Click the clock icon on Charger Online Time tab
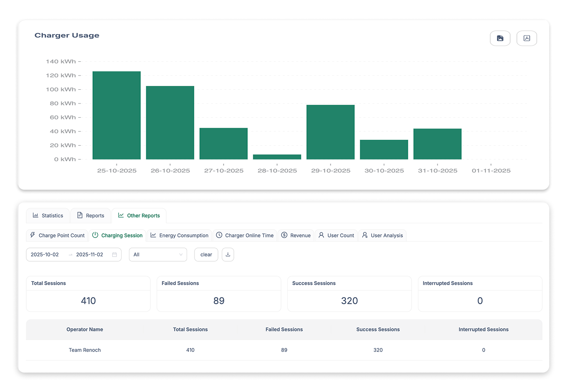 (219, 235)
